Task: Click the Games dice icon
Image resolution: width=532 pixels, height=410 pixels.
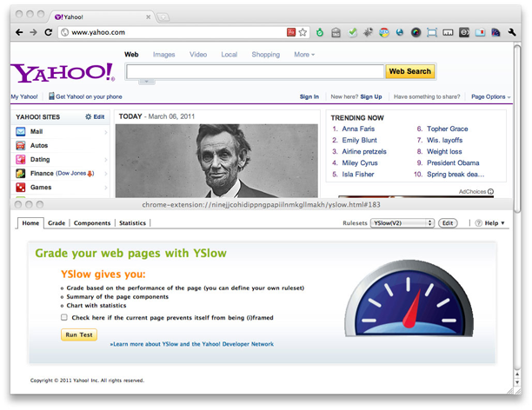Action: click(x=20, y=188)
